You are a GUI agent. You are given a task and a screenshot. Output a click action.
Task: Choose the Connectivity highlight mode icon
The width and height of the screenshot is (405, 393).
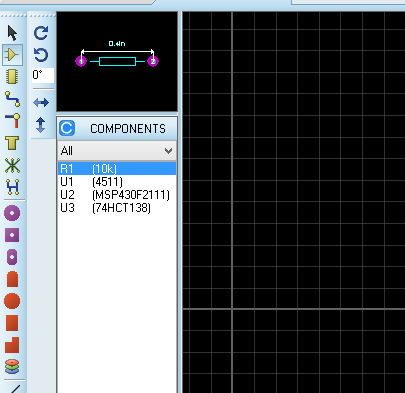coord(12,187)
